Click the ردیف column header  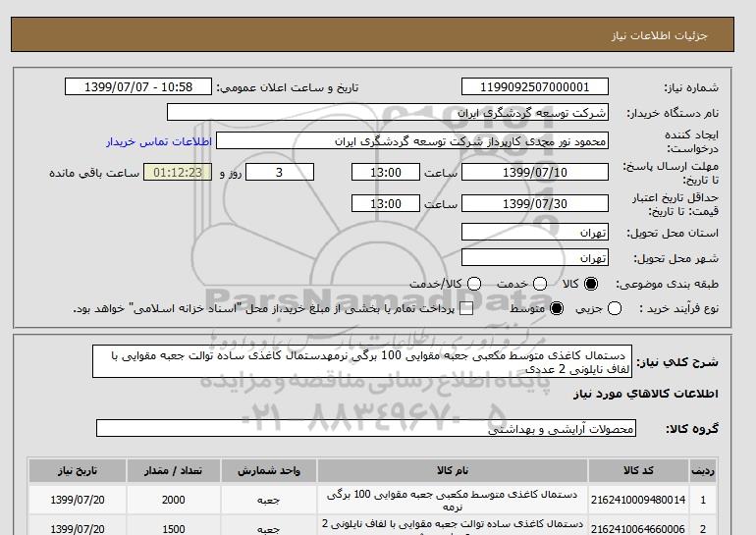pos(702,470)
